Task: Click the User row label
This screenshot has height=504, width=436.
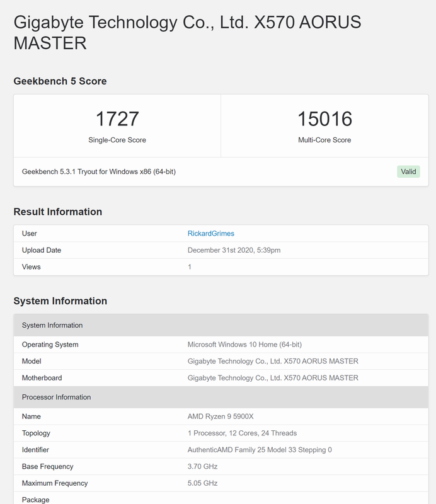Action: click(29, 233)
